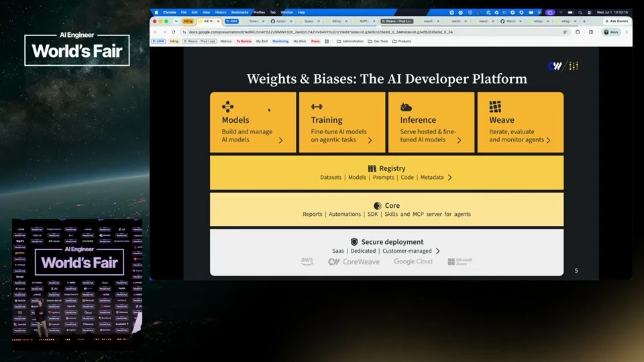Open Chrome tab search dropdown arrow
Viewport: 644px width, 362px height.
176,21
